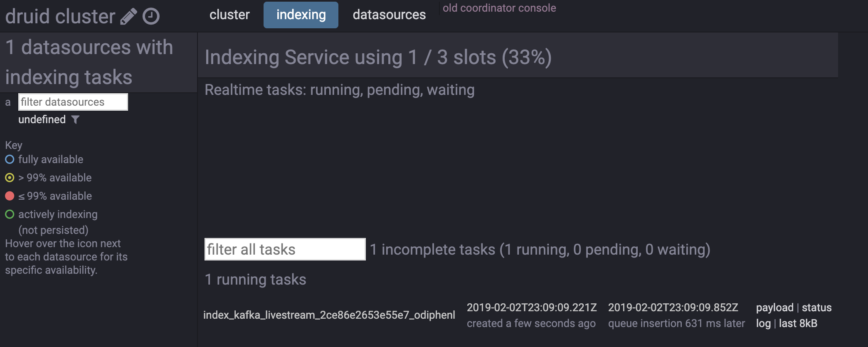Click the red ≤99% available dot

10,196
